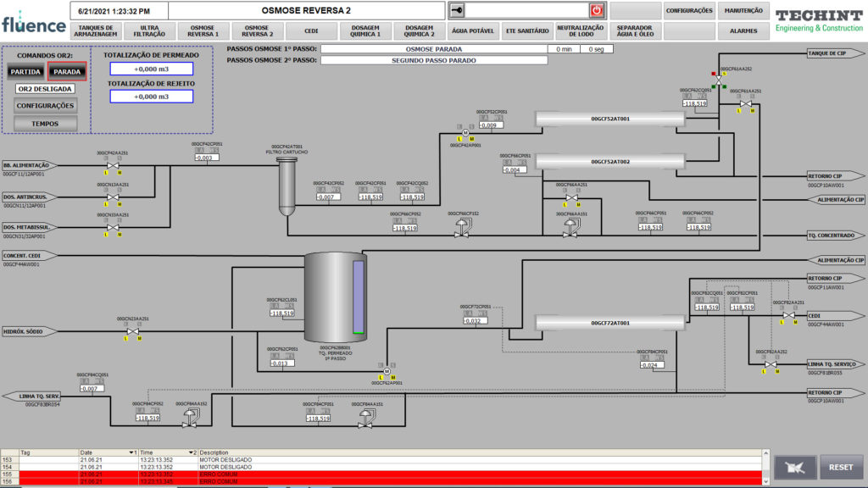Image resolution: width=868 pixels, height=488 pixels.
Task: Sort alarm list by Time column arrow
Action: coord(192,452)
